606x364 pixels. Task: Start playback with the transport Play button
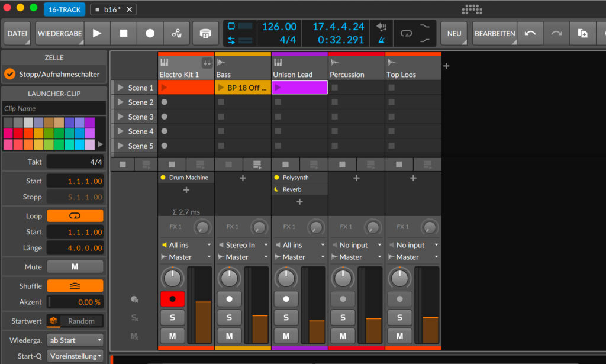click(97, 33)
